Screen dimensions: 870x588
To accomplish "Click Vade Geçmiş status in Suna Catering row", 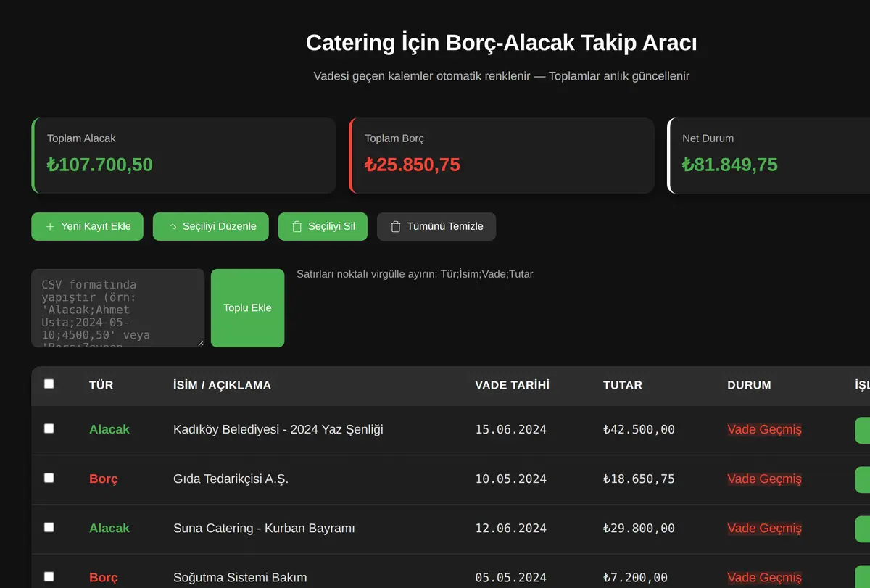I will coord(764,528).
